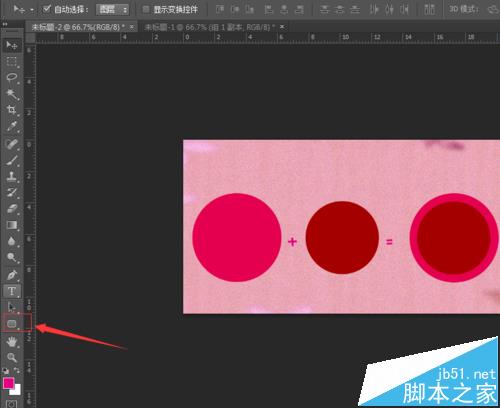Image resolution: width=500 pixels, height=408 pixels.
Task: Click distribute top edges icon
Action: [x=324, y=9]
